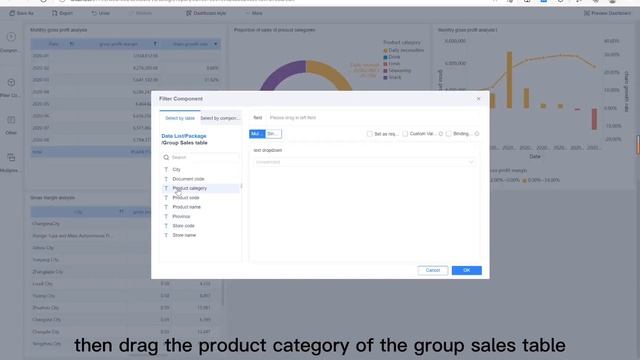Switch to Select by component tab
The width and height of the screenshot is (640, 360).
pos(220,118)
